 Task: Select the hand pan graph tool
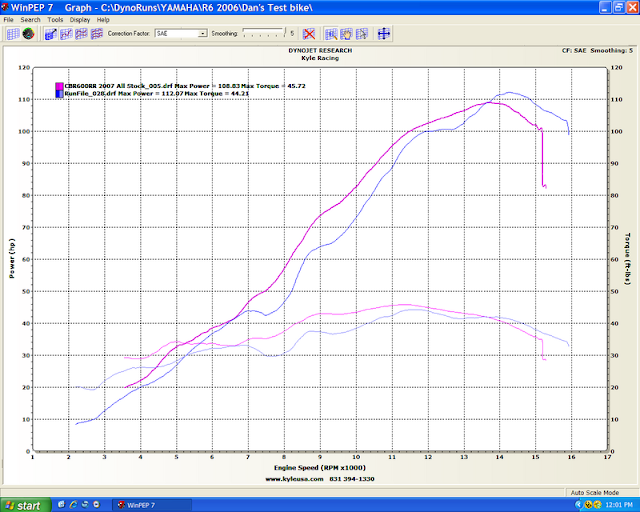[346, 34]
